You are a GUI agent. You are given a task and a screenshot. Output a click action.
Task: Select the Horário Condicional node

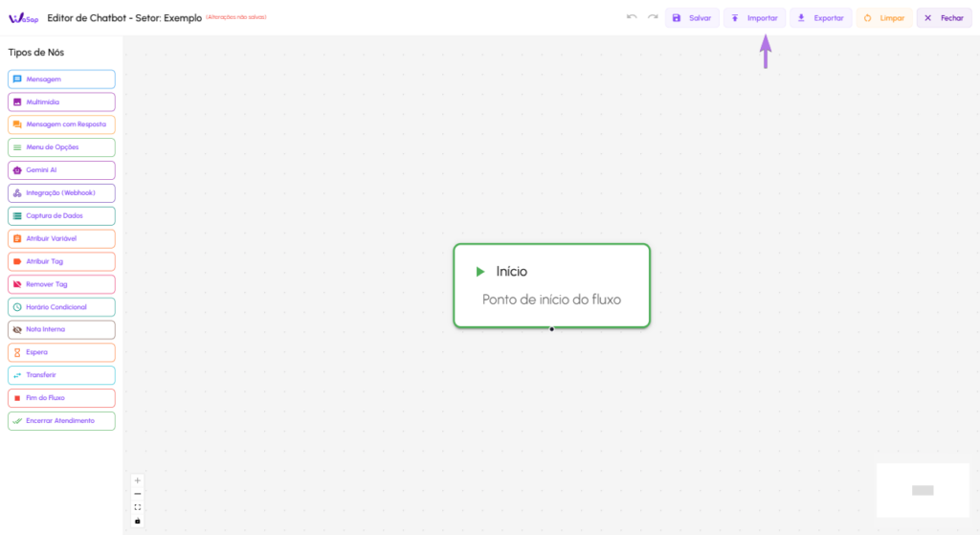(x=61, y=307)
